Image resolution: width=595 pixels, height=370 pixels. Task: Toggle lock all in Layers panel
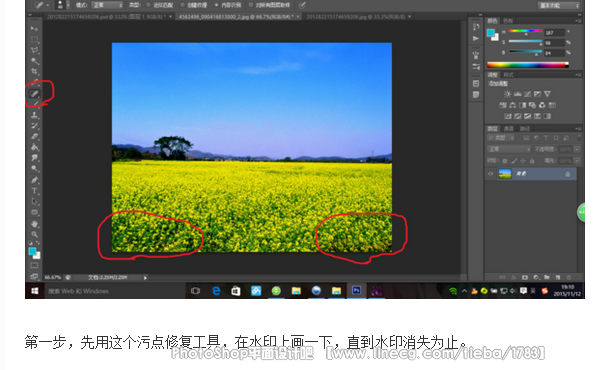point(532,161)
